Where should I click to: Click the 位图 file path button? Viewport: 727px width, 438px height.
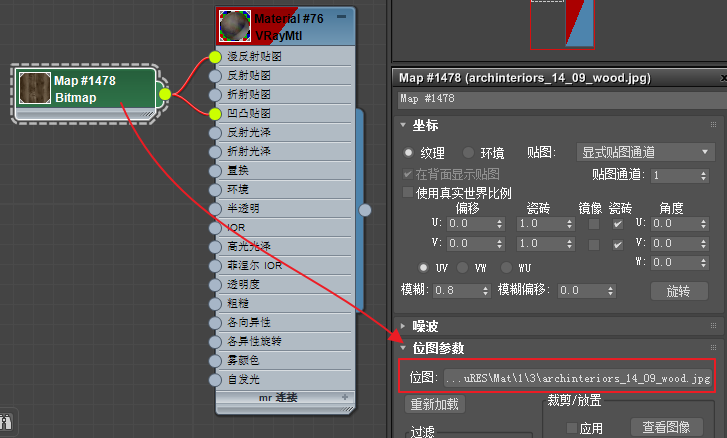[577, 379]
